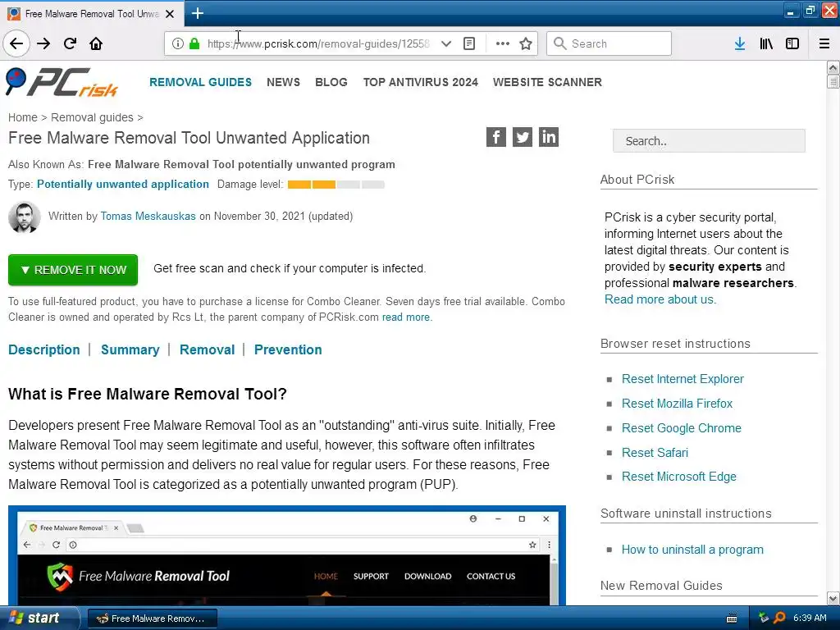Click the 'read more' Combo Cleaner link
This screenshot has width=840, height=630.
coord(405,317)
